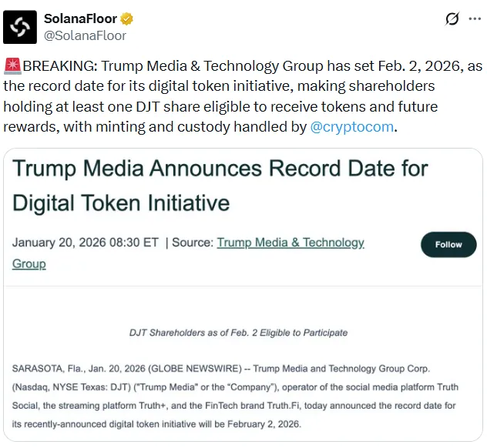Click the Trump Media & Technology source link

click(291, 242)
